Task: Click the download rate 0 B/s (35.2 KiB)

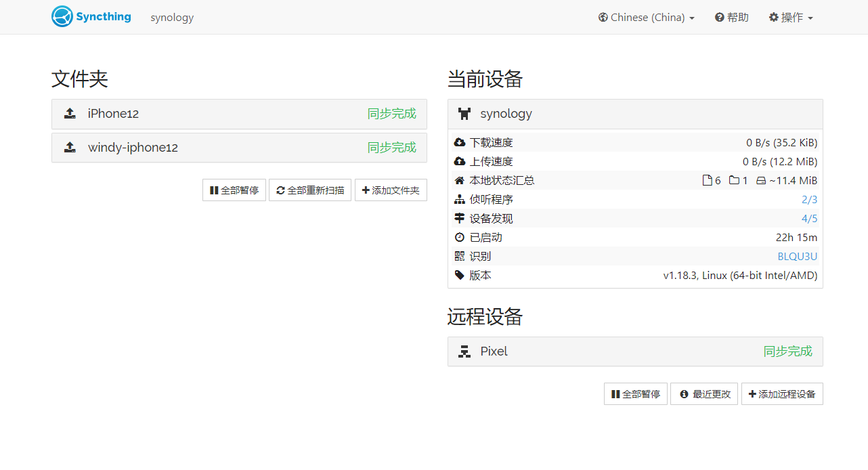Action: pyautogui.click(x=782, y=142)
